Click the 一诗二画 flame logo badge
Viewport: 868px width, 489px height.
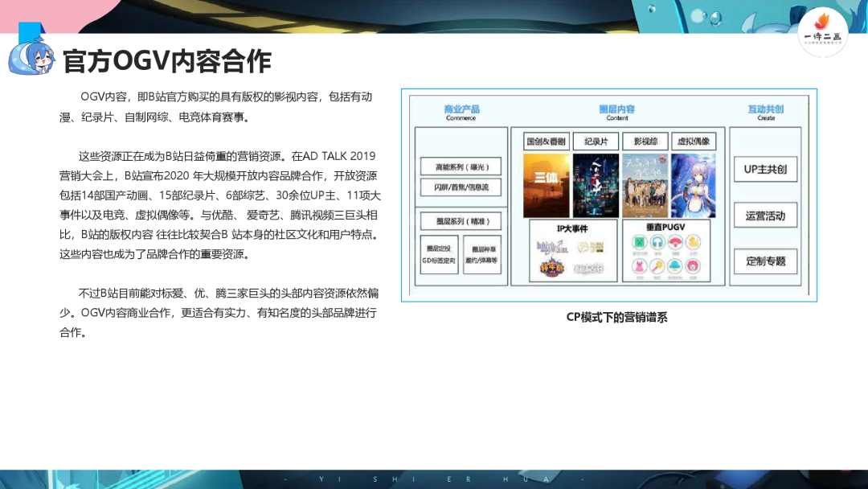(x=822, y=32)
